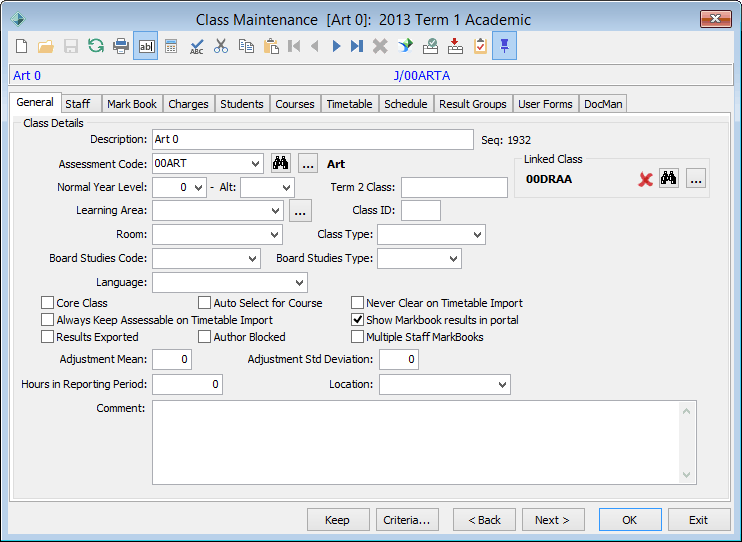Search Assessment Code with binoculars icon
The image size is (742, 542).
pyautogui.click(x=281, y=163)
